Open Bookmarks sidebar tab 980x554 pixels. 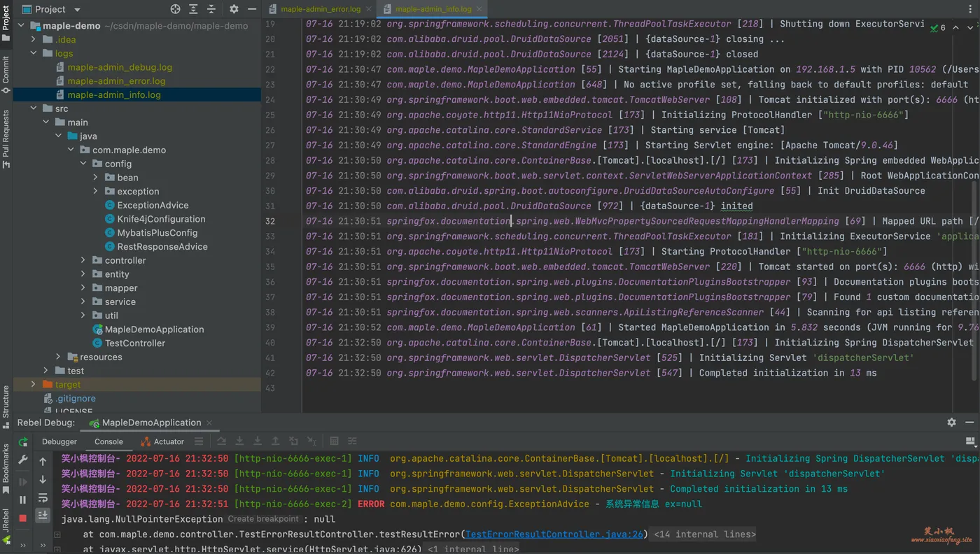(6, 467)
